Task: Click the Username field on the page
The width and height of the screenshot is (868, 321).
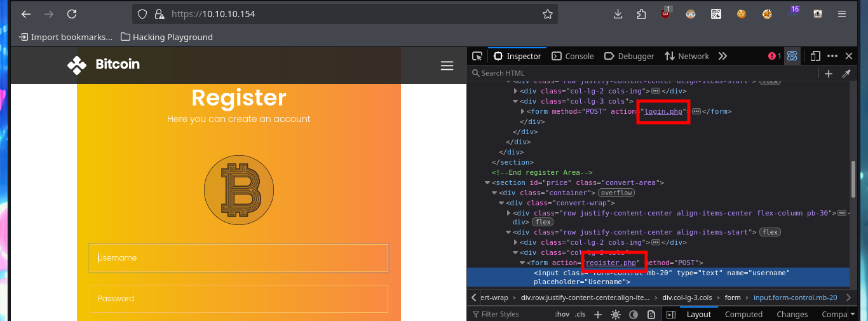Action: pos(238,258)
